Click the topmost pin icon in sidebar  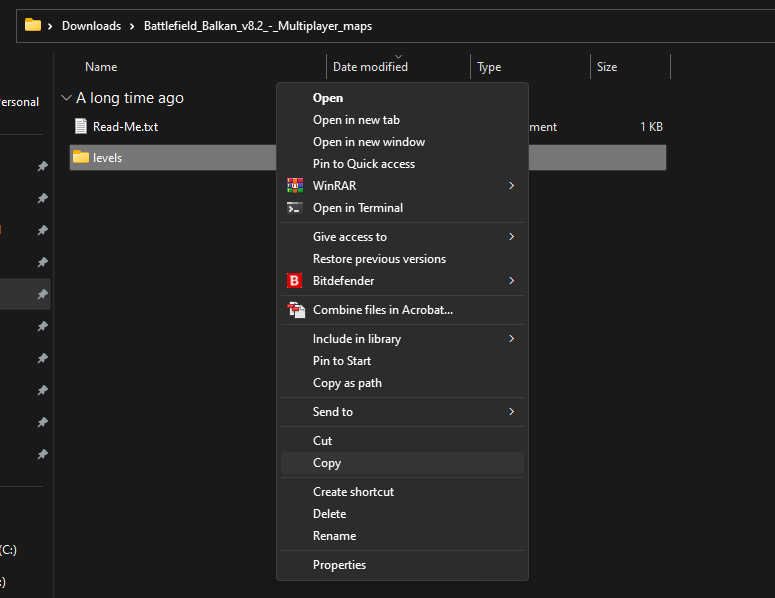[42, 167]
